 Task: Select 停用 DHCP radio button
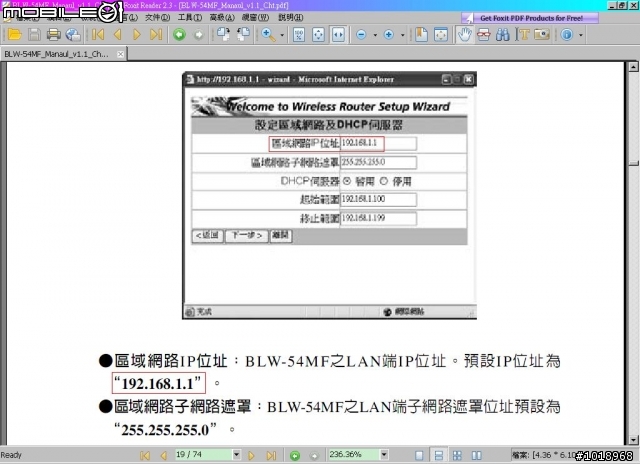coord(384,181)
